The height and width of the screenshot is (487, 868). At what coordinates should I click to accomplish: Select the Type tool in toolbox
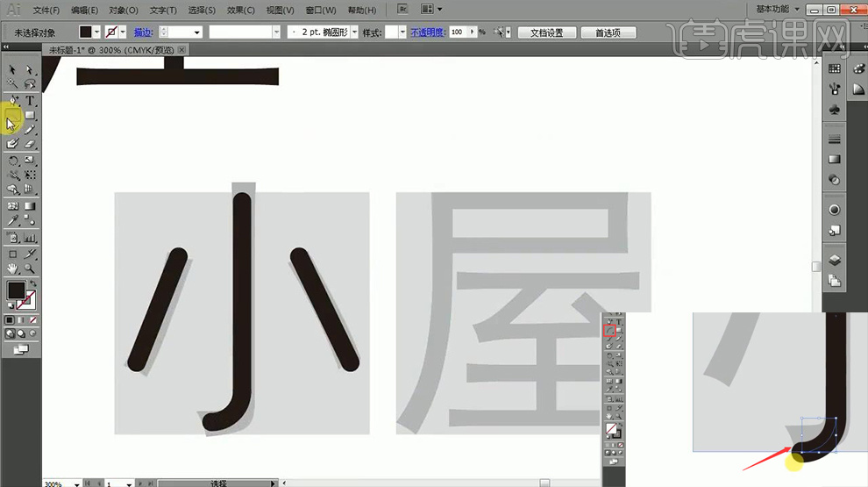click(30, 101)
